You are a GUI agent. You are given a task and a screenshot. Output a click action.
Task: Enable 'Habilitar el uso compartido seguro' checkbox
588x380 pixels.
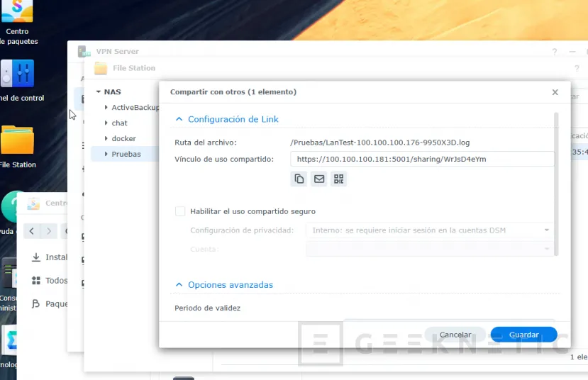(180, 211)
